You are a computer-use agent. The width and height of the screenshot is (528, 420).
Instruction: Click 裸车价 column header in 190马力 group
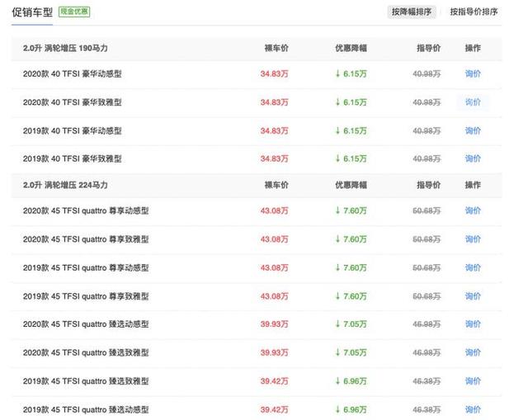click(x=276, y=48)
